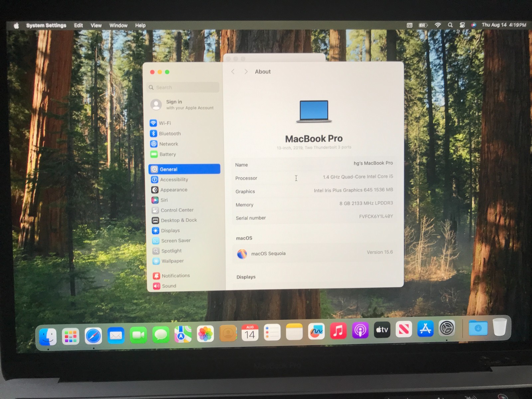The height and width of the screenshot is (399, 532).
Task: Open the Help menu
Action: pos(140,25)
